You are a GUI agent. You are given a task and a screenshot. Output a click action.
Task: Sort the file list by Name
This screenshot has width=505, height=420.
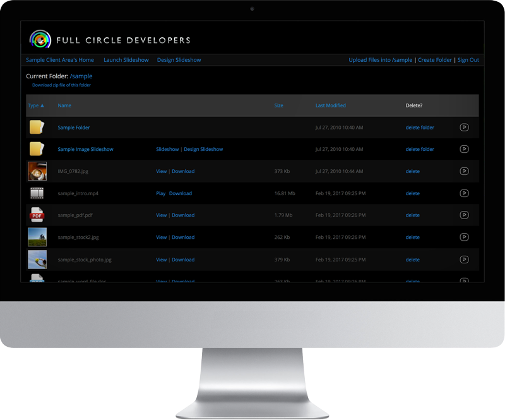click(x=64, y=105)
